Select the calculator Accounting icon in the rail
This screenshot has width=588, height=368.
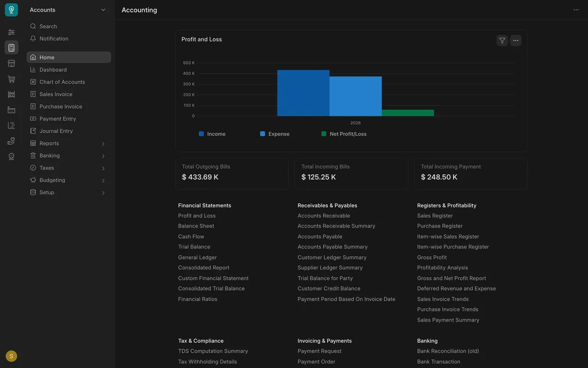11,48
